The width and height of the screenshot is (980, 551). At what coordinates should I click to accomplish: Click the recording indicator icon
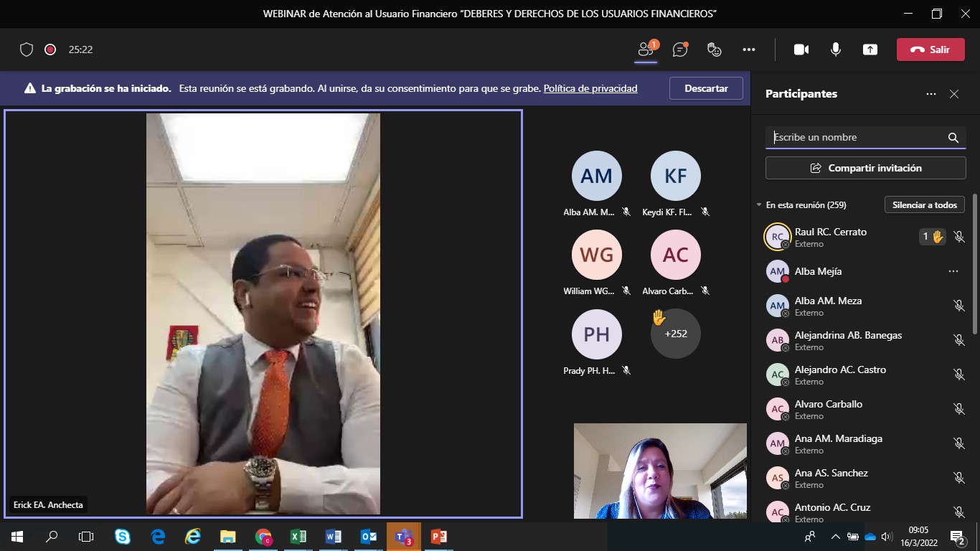50,50
